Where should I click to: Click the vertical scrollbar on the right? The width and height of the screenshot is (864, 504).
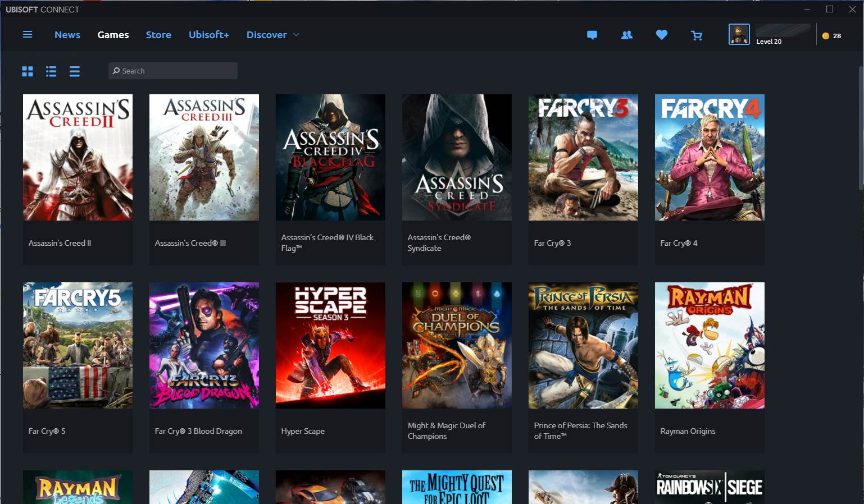coord(860,129)
